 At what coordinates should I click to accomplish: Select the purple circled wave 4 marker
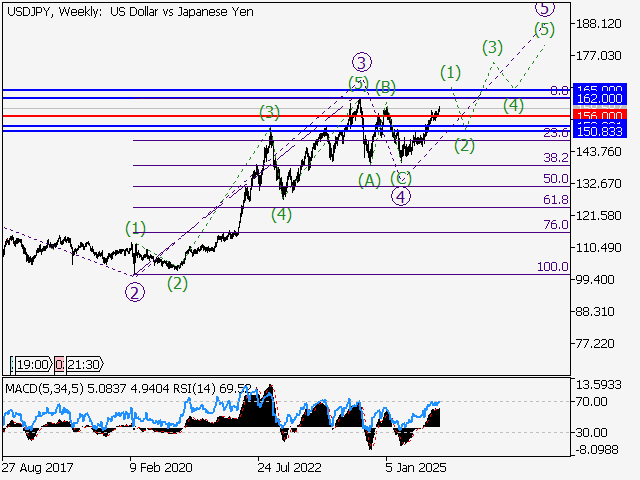click(400, 196)
